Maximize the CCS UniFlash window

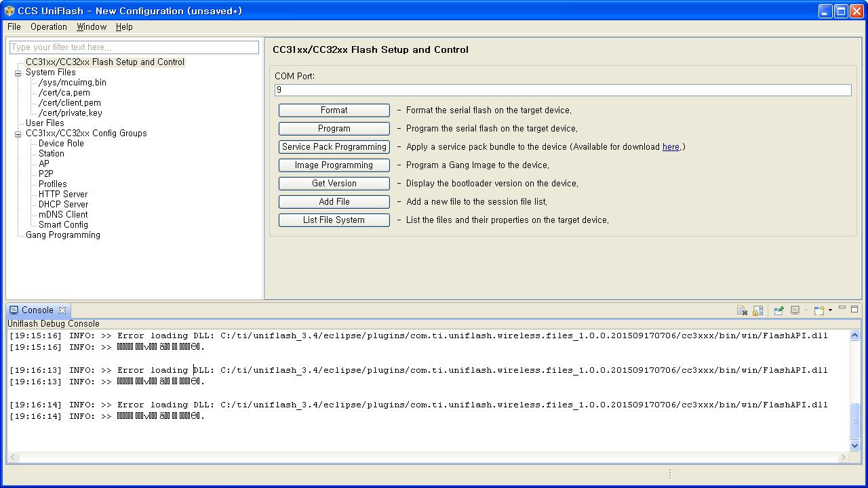coord(841,11)
